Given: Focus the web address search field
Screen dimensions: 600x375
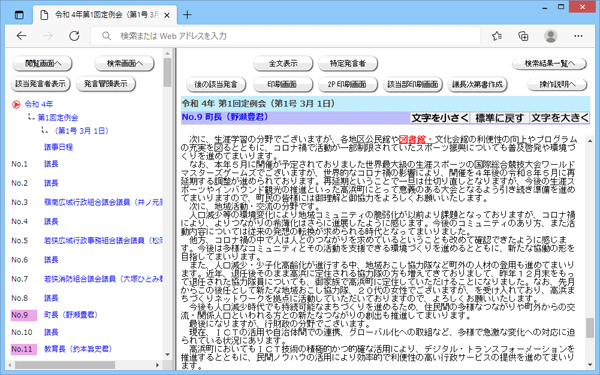Looking at the screenshot, I should click(x=285, y=36).
